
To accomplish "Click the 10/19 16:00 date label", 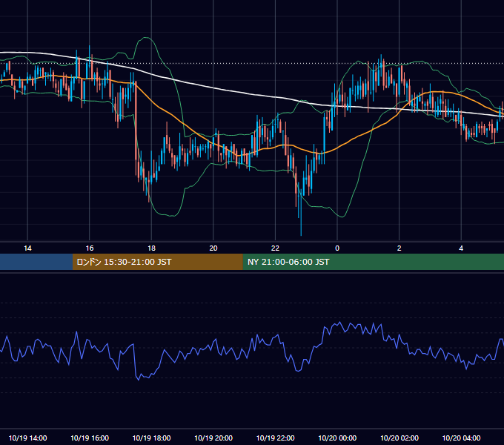I will click(x=90, y=438).
